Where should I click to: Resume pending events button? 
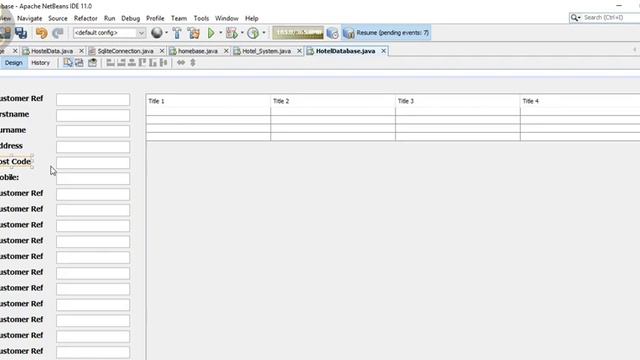(387, 33)
